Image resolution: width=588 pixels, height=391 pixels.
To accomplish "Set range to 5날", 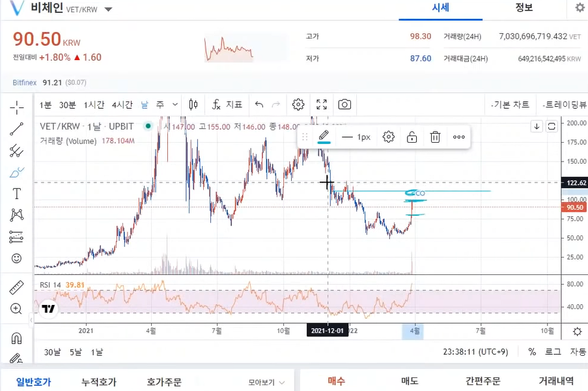I will (x=76, y=352).
